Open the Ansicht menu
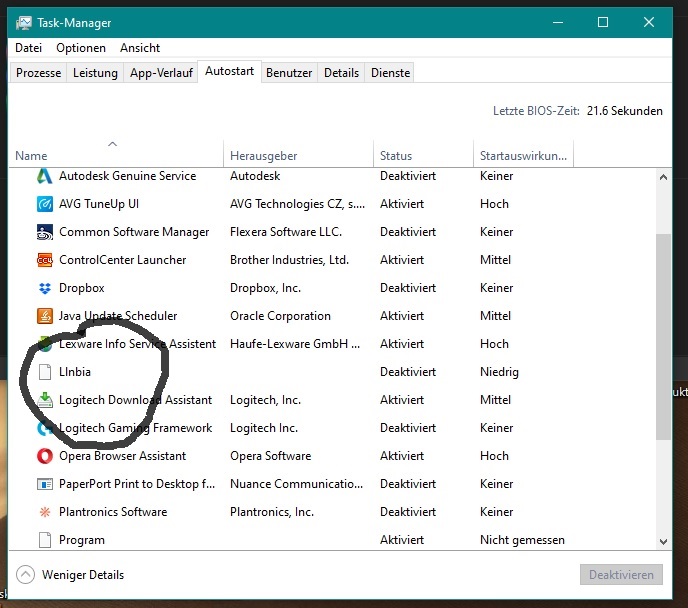This screenshot has height=608, width=688. [140, 48]
